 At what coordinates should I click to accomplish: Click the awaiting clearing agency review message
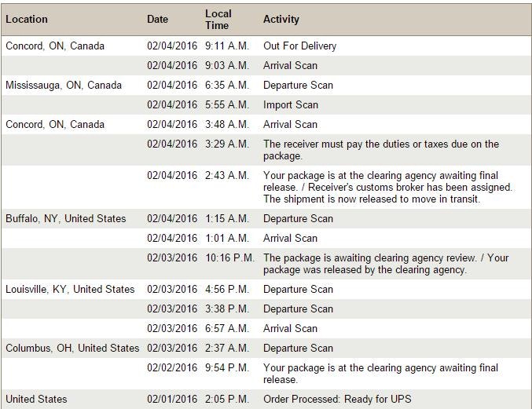[x=385, y=263]
